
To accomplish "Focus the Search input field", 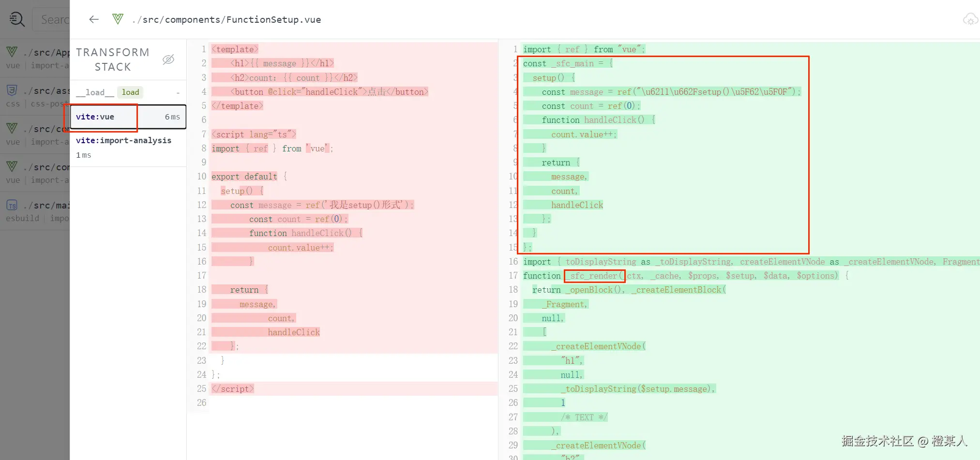I will coord(52,20).
